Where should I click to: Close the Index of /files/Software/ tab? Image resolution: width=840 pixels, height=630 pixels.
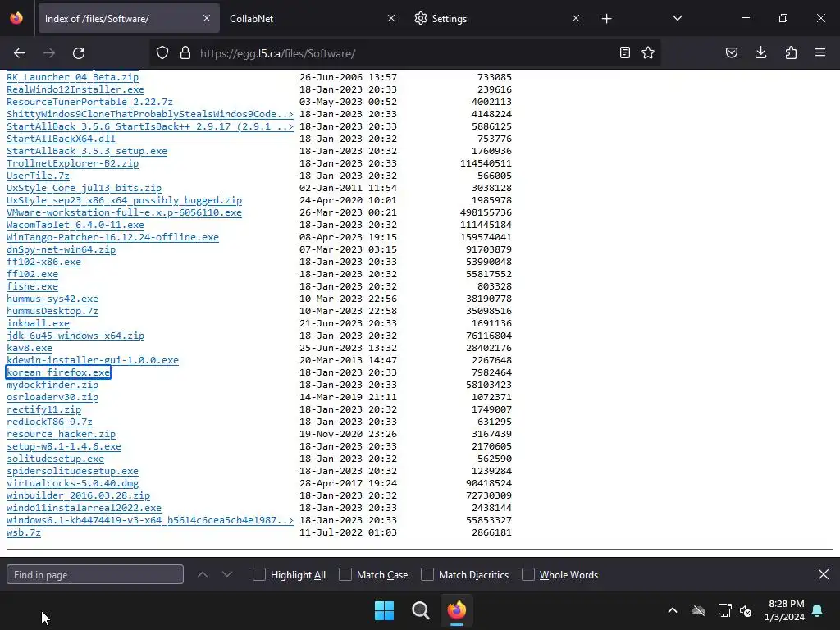pyautogui.click(x=207, y=19)
